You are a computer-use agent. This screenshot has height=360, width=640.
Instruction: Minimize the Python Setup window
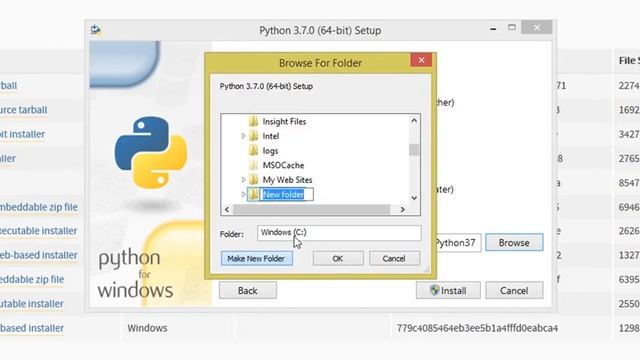[x=493, y=29]
